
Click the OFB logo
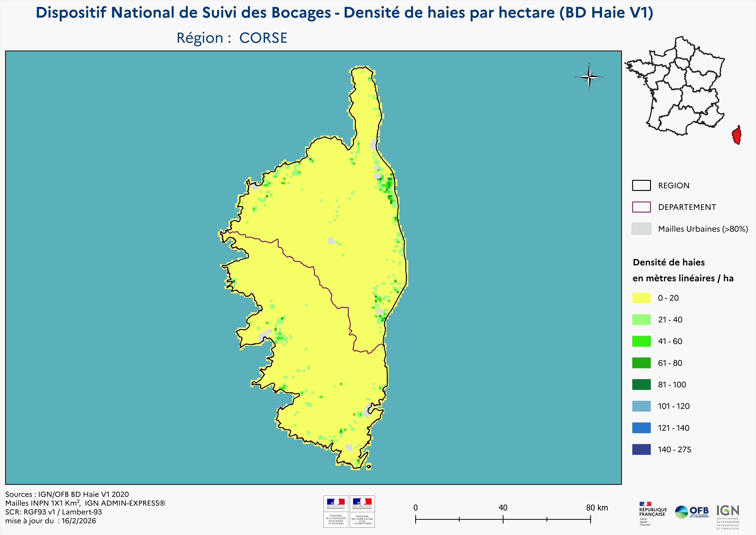pyautogui.click(x=692, y=512)
